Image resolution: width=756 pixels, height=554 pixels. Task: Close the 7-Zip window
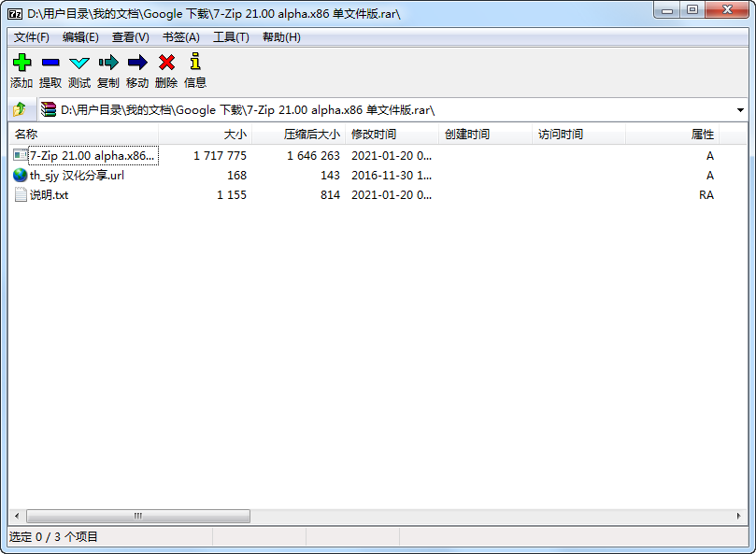727,10
